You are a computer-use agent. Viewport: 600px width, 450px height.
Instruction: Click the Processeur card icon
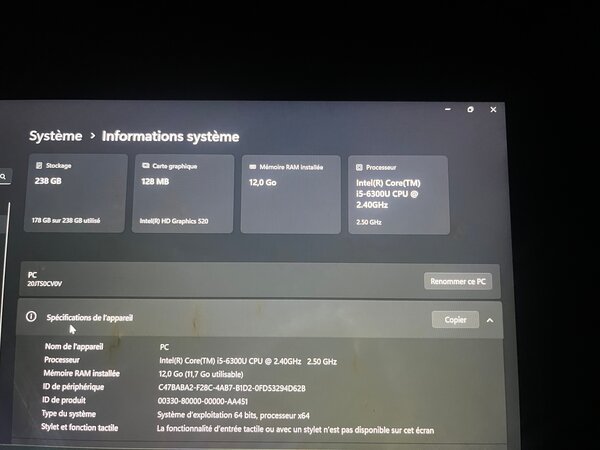tap(360, 168)
